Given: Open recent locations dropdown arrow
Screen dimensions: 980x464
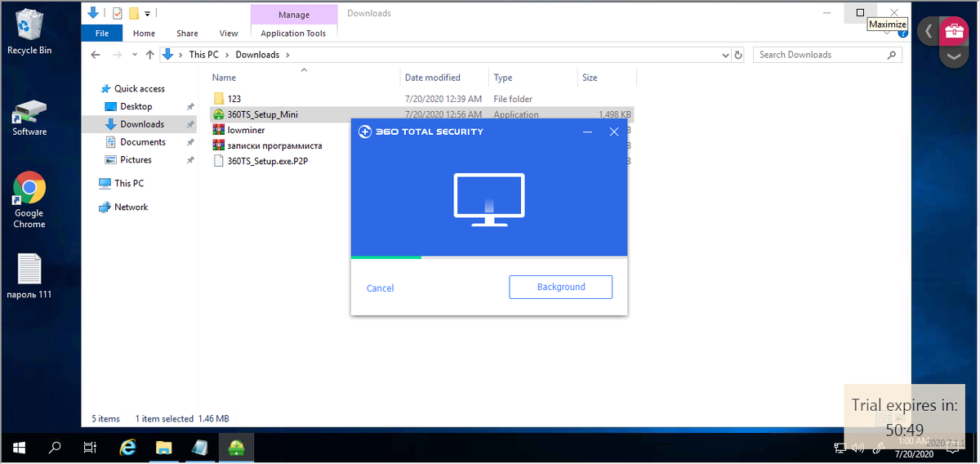Looking at the screenshot, I should tap(136, 55).
